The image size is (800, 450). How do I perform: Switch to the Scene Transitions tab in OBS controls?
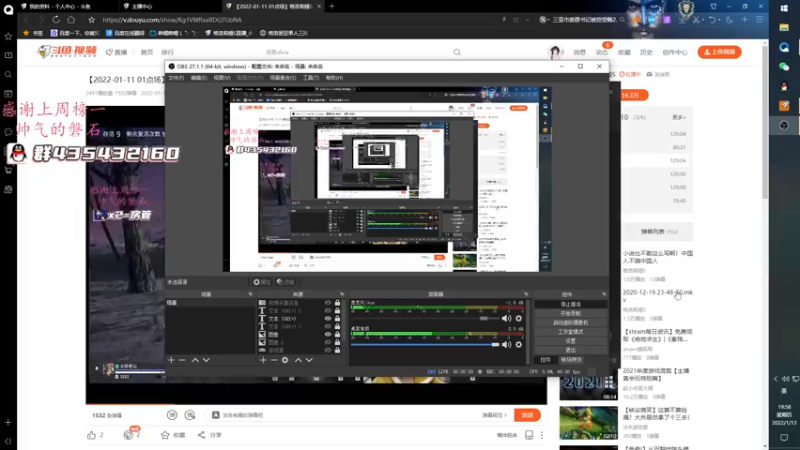coord(571,360)
